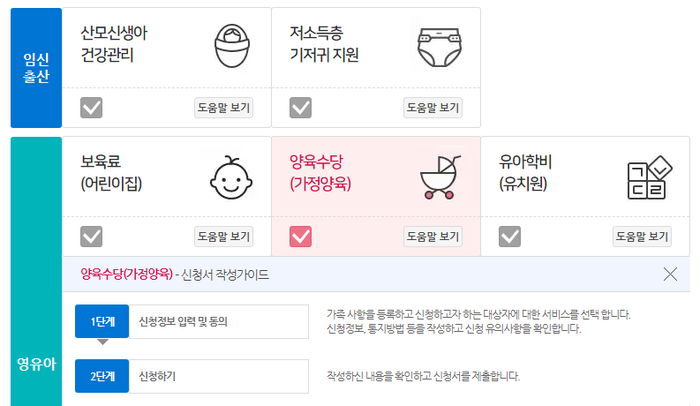Image resolution: width=700 pixels, height=406 pixels.
Task: Click the diaper icon for 기저귀 지원
Action: [441, 45]
